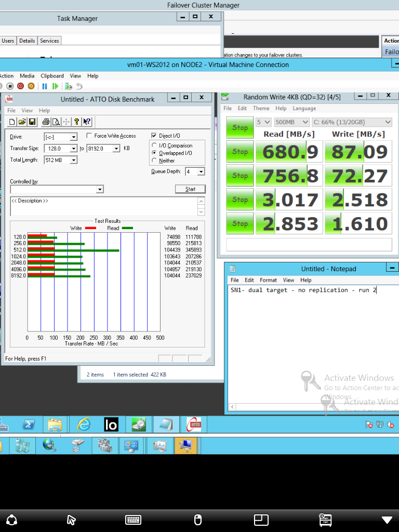Click the Print Preview icon in ATTO toolbar
This screenshot has height=532, width=399.
(x=56, y=122)
